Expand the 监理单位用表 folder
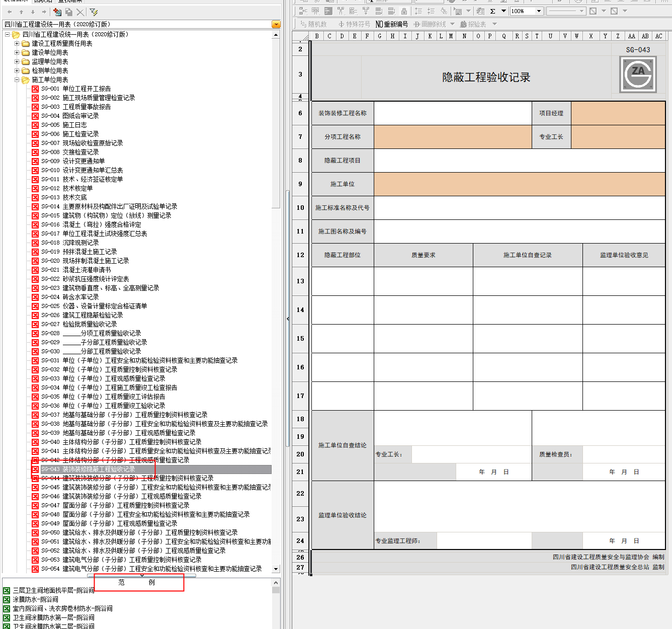This screenshot has height=629, width=672. tap(17, 62)
